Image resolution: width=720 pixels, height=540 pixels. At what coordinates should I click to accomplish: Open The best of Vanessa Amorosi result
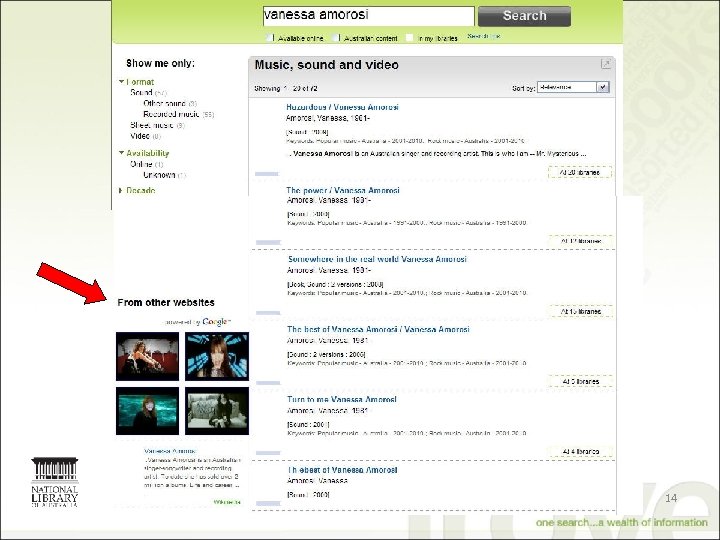[378, 329]
